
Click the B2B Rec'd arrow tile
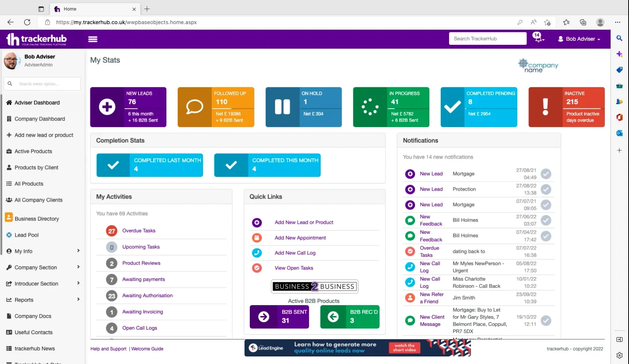350,317
